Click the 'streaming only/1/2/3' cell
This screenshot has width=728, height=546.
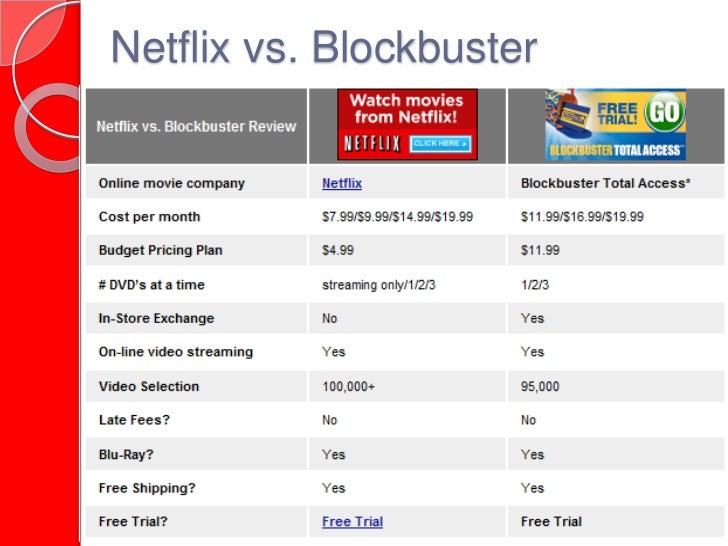tap(378, 285)
